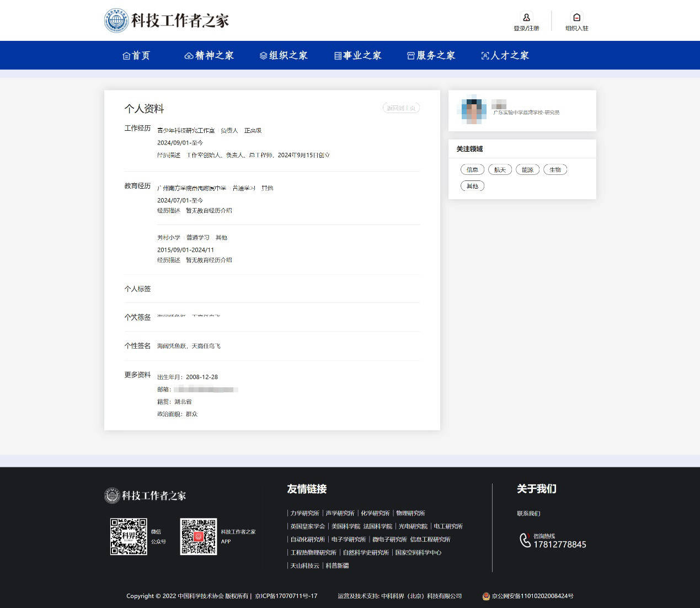Click the profile avatar photo
The width and height of the screenshot is (700, 608).
[472, 110]
